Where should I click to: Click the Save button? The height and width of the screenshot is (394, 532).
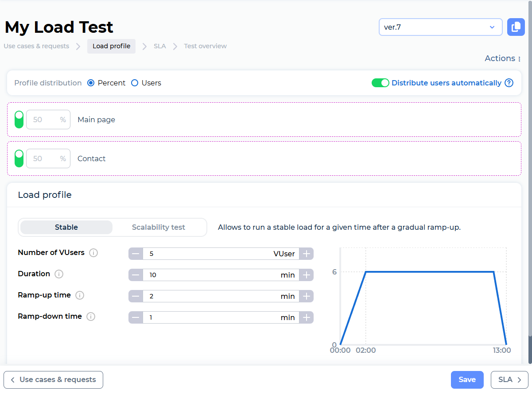pyautogui.click(x=467, y=379)
